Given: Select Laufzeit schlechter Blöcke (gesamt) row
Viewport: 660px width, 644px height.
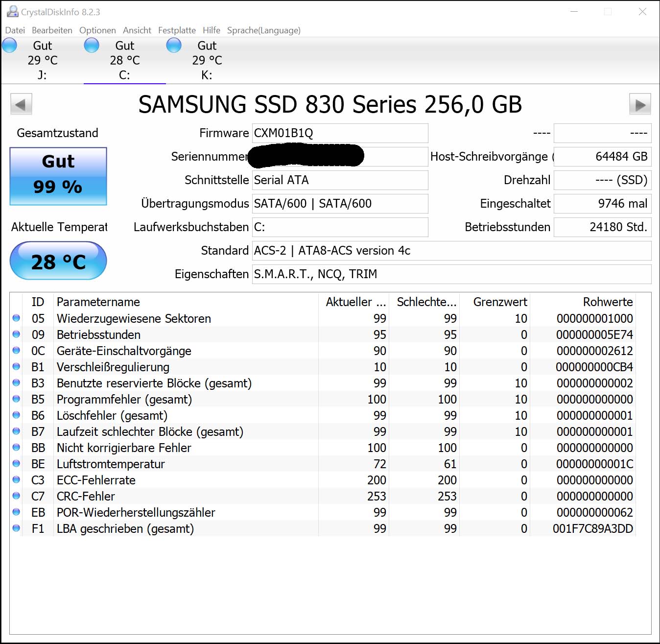Looking at the screenshot, I should (323, 431).
